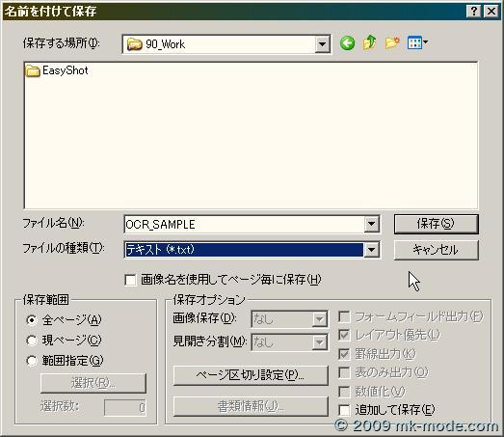Expand the 保存する場所 location dropdown
The width and height of the screenshot is (504, 437).
coord(323,44)
